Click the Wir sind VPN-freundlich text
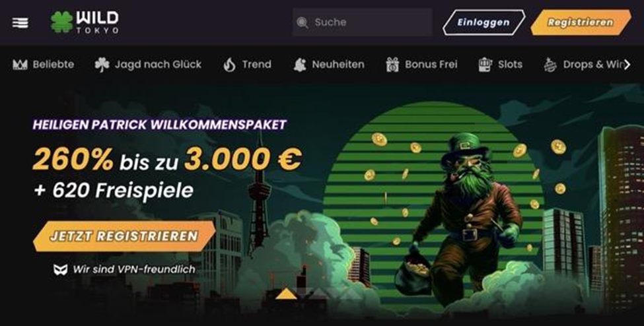This screenshot has height=326, width=644. point(134,270)
